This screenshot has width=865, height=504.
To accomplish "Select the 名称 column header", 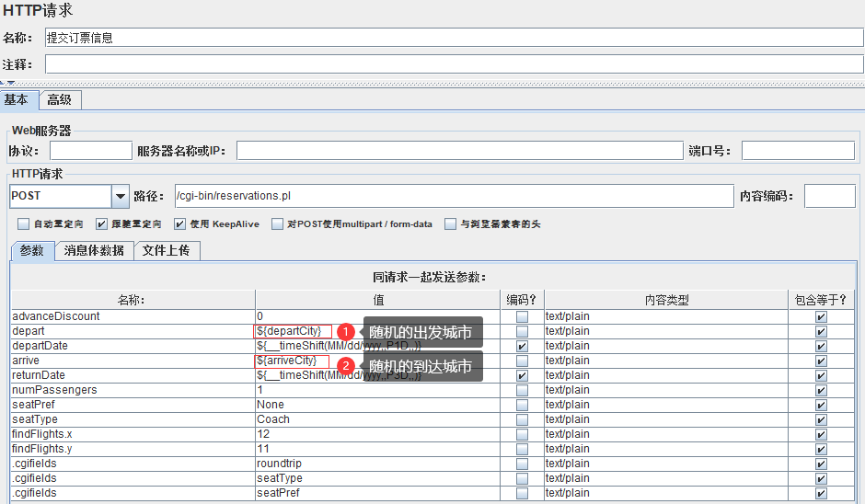I will tap(133, 300).
